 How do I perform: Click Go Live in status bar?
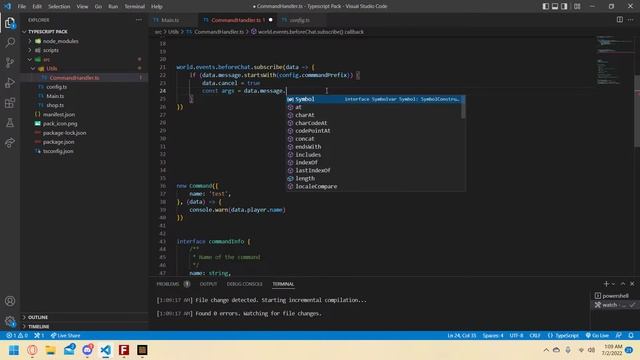pyautogui.click(x=597, y=336)
